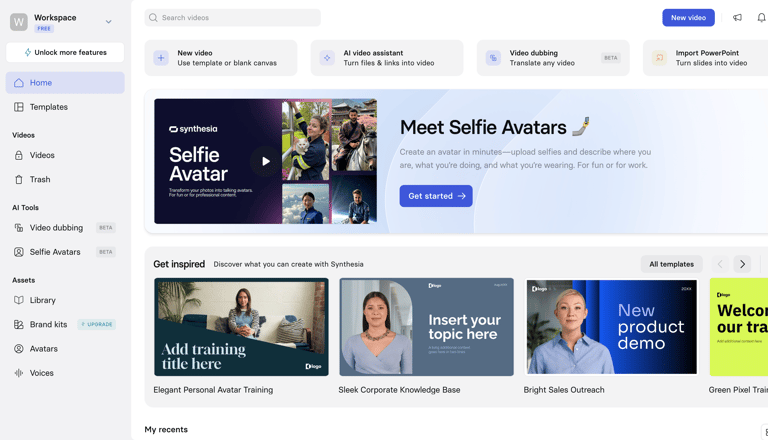Open Elegant Personal Avatar Training thumbnail
Image resolution: width=768 pixels, height=440 pixels.
[241, 327]
